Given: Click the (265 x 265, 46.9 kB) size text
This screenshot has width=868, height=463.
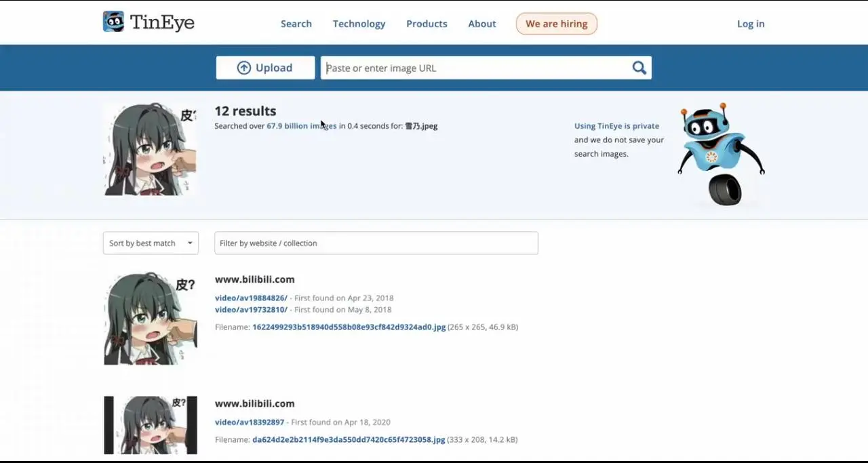Looking at the screenshot, I should pyautogui.click(x=483, y=327).
